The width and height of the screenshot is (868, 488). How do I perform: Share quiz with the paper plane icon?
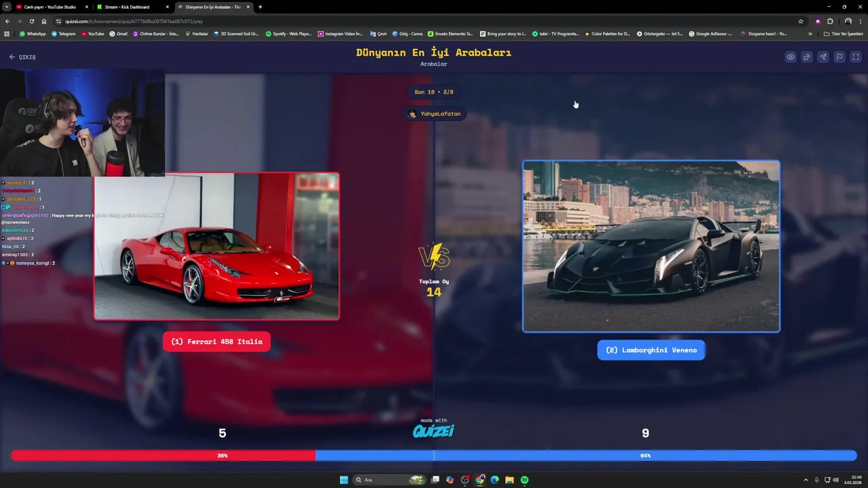coord(823,57)
